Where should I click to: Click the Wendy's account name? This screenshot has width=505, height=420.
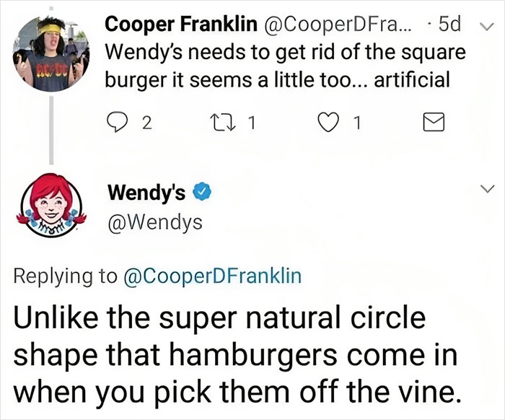pyautogui.click(x=147, y=193)
